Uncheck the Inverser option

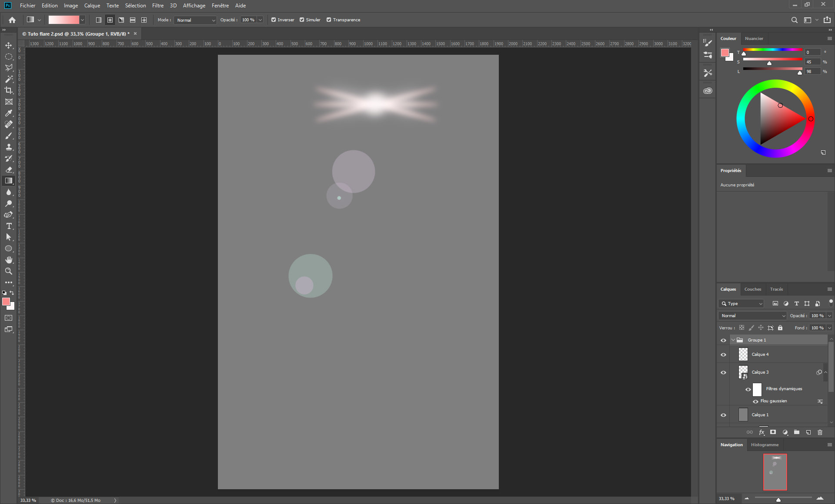[x=274, y=20]
